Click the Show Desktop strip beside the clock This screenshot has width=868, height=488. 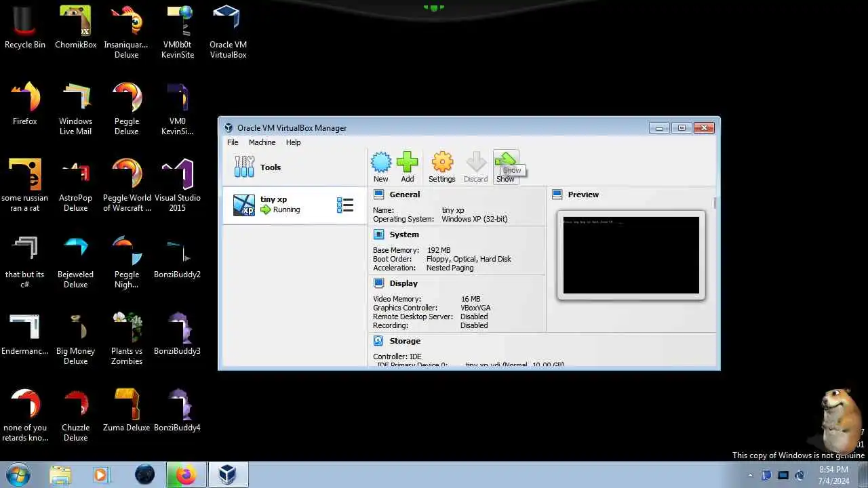(x=863, y=474)
